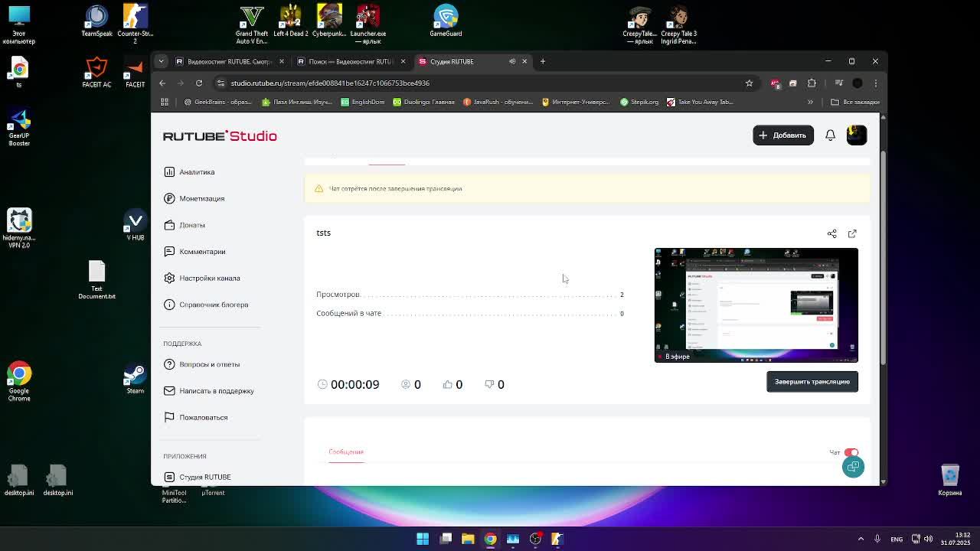Image resolution: width=980 pixels, height=551 pixels.
Task: Show hidden system tray icons
Action: (x=861, y=539)
